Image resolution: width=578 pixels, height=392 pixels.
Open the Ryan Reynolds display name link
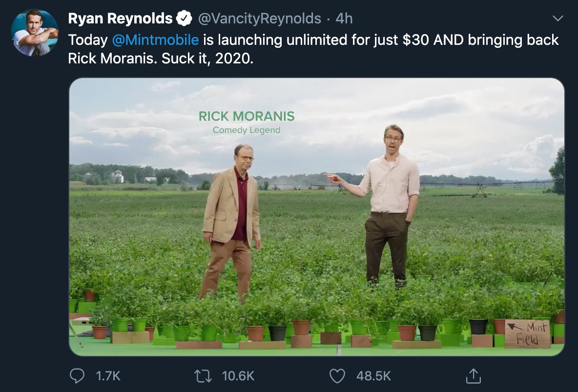(x=120, y=19)
